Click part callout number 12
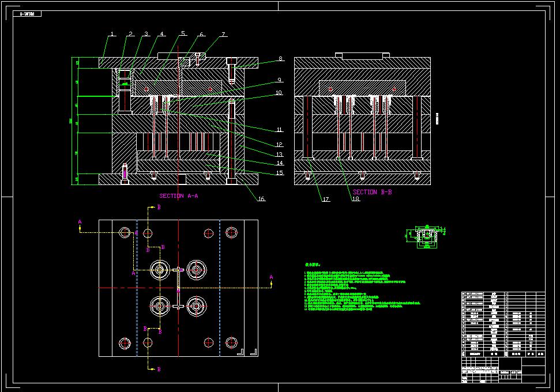The width and height of the screenshot is (560, 392). 279,145
